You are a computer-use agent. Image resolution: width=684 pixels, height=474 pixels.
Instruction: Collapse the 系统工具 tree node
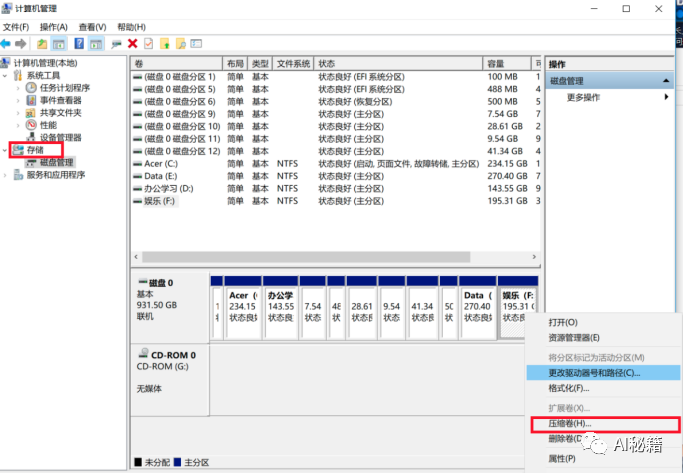coord(5,75)
